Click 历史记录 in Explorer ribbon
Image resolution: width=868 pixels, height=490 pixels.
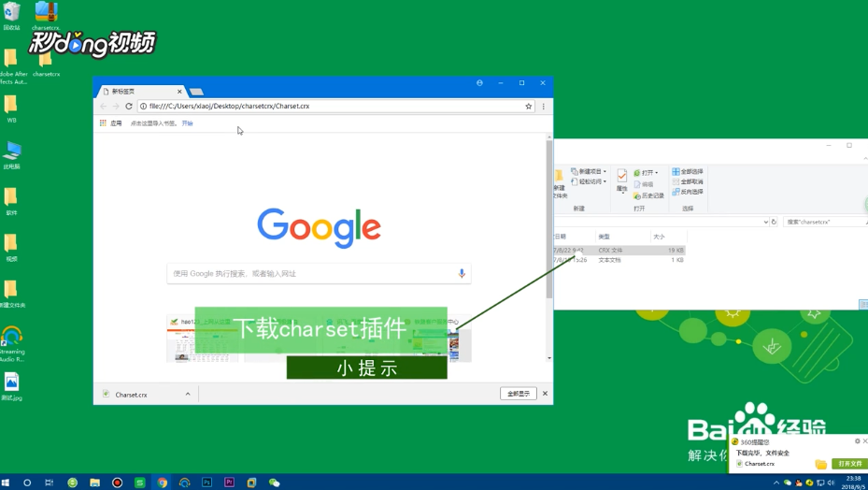pyautogui.click(x=648, y=195)
